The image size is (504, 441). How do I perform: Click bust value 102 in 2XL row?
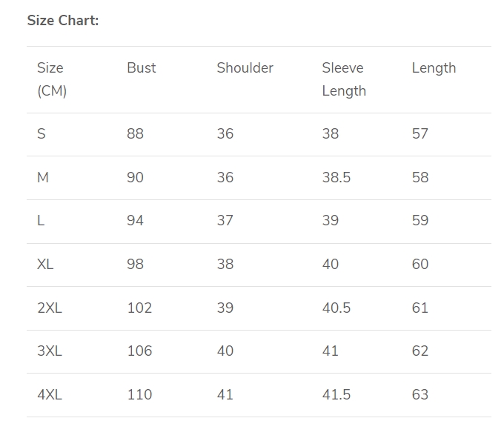pos(139,308)
